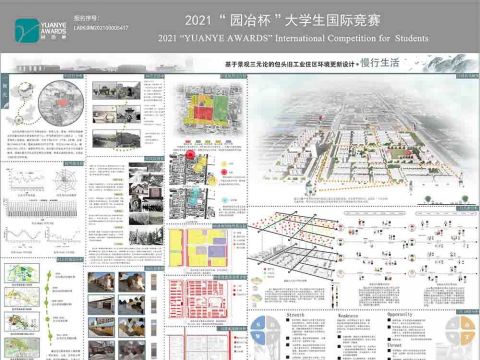Click the radar chart in the climate panel
This screenshot has height=360, width=480.
(66, 180)
